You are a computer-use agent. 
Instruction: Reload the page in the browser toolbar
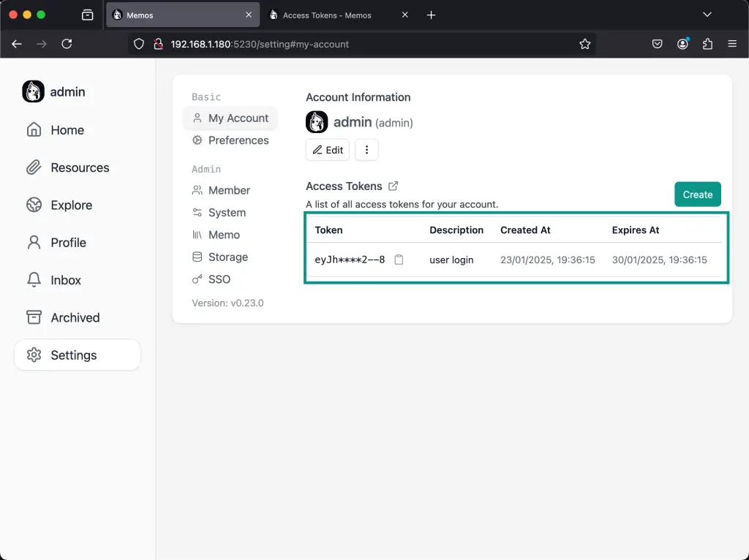click(x=67, y=44)
